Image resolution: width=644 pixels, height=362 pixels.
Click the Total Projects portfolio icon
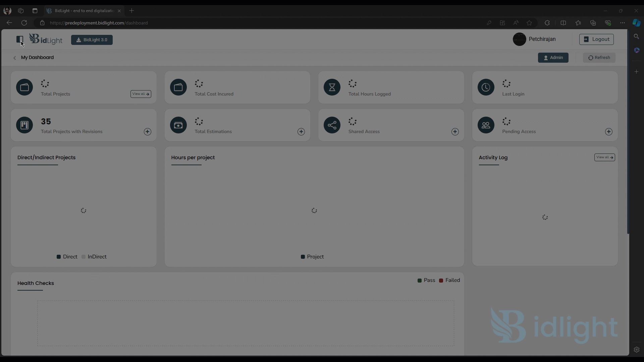(x=24, y=87)
